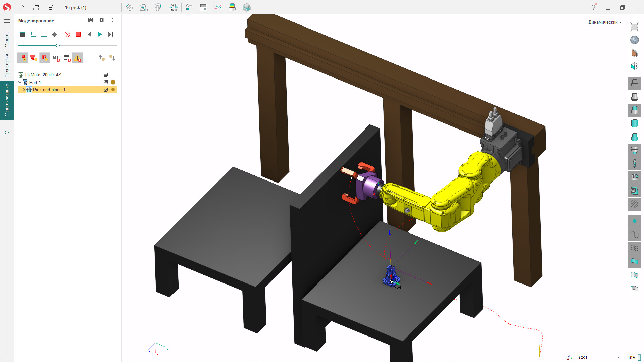The height and width of the screenshot is (362, 644).
Task: Switch to the Технология side tab
Action: (x=7, y=65)
